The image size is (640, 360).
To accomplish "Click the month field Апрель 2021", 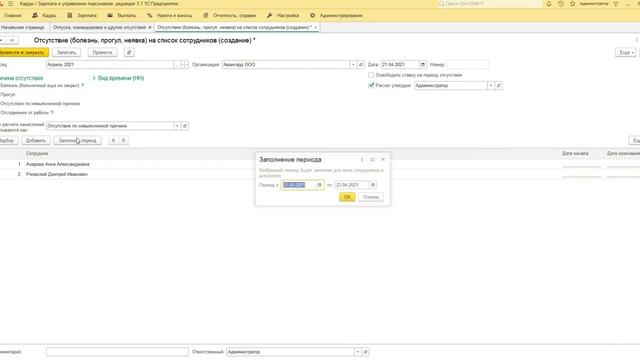I will coord(109,64).
